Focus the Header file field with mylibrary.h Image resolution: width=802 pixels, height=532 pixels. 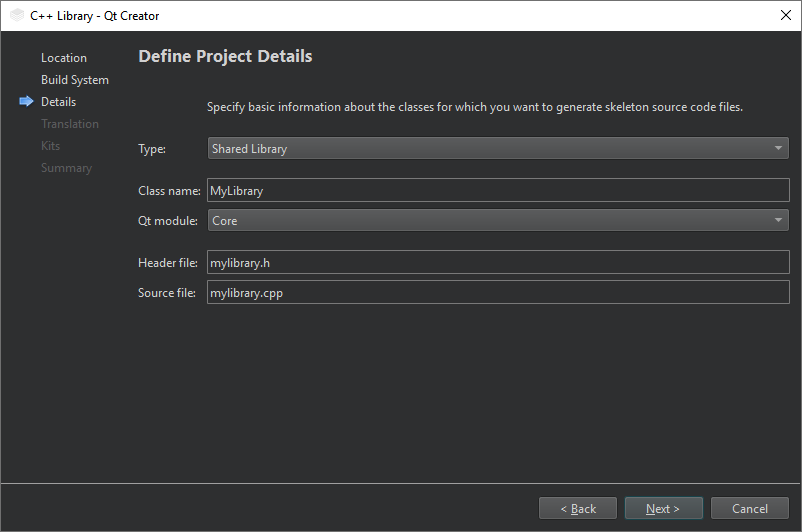click(498, 263)
